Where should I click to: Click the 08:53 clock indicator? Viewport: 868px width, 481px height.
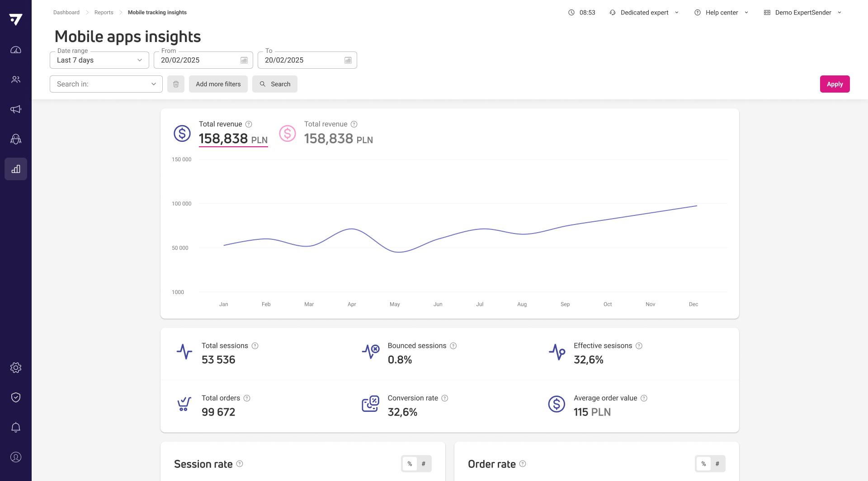coord(582,13)
